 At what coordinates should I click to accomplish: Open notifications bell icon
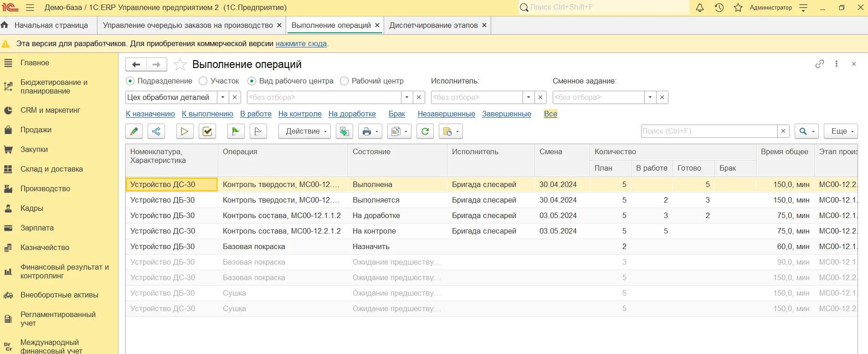point(700,8)
